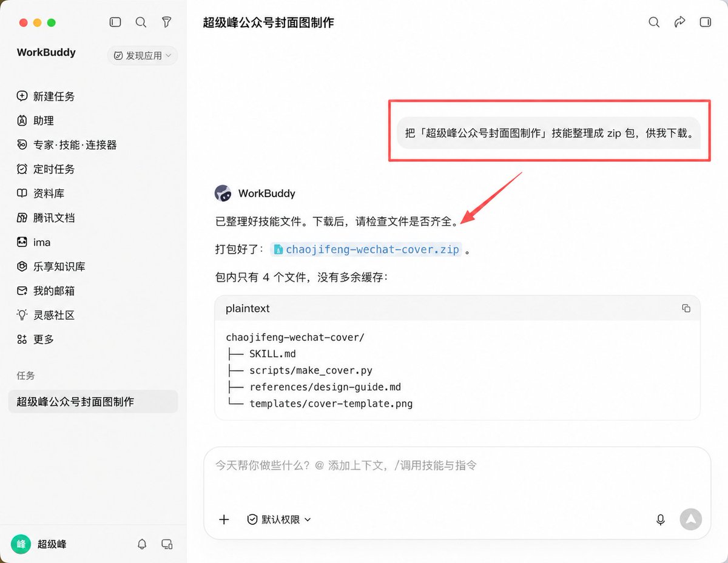The width and height of the screenshot is (728, 563).
Task: Open the 发现应用 dropdown
Action: pos(143,55)
